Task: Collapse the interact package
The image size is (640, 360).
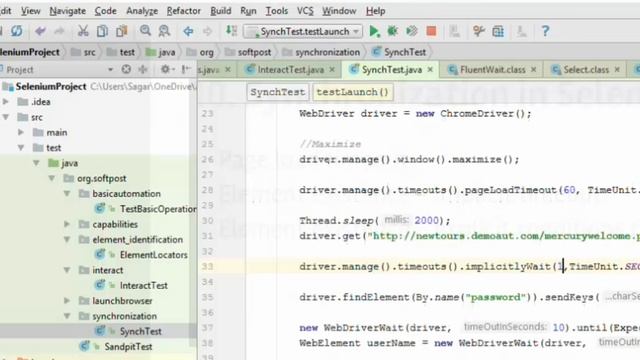Action: (x=67, y=270)
